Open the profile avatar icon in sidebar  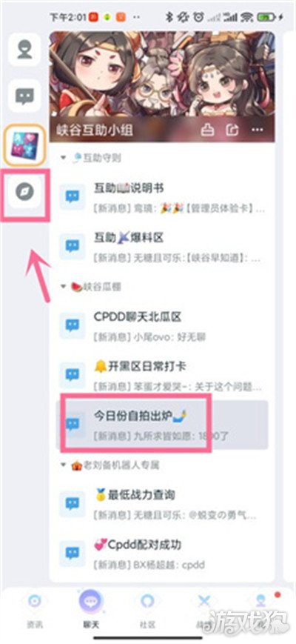[24, 50]
